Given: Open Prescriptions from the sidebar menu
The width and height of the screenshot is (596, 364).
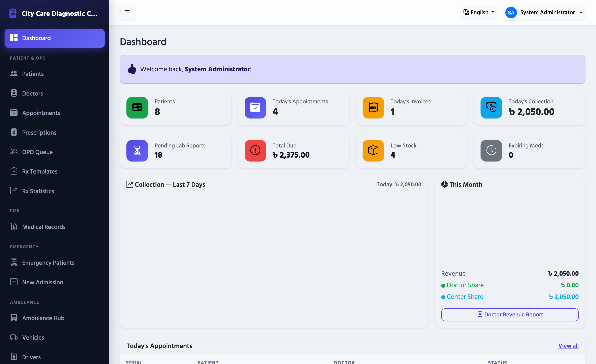Looking at the screenshot, I should click(55, 132).
